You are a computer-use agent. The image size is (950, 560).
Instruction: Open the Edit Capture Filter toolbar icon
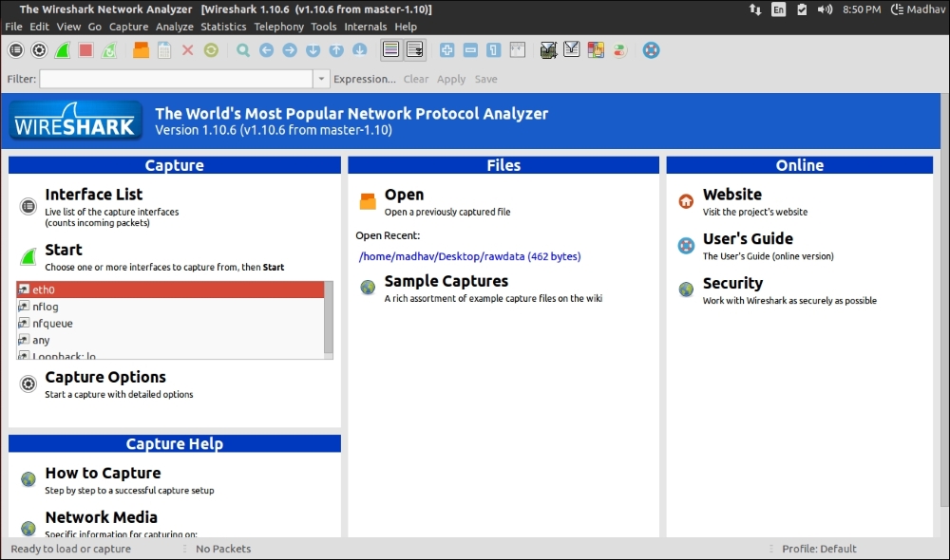tap(548, 49)
